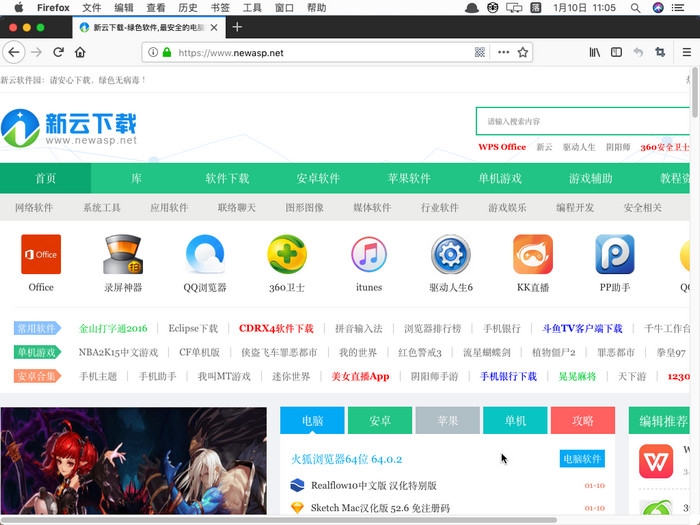
Task: Open the 编程开发 category link
Action: (575, 208)
